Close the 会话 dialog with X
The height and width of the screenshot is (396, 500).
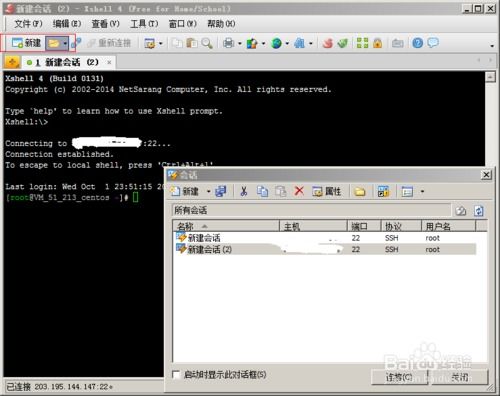[x=486, y=175]
